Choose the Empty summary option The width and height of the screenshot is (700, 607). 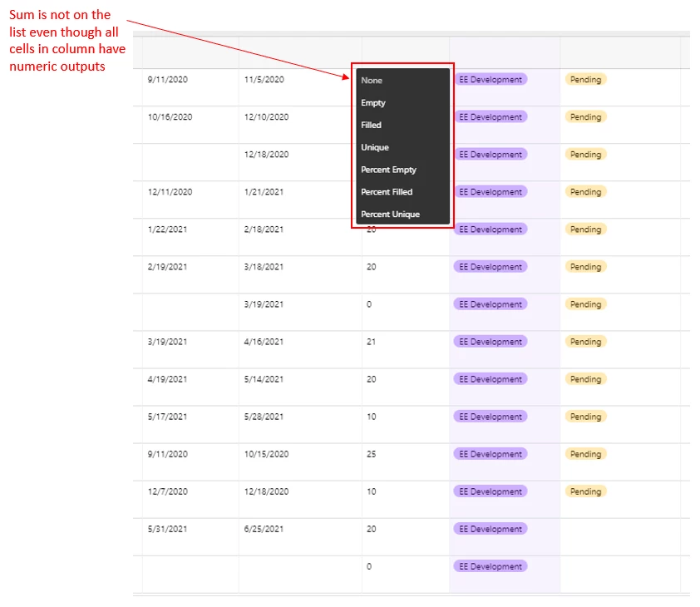click(372, 103)
